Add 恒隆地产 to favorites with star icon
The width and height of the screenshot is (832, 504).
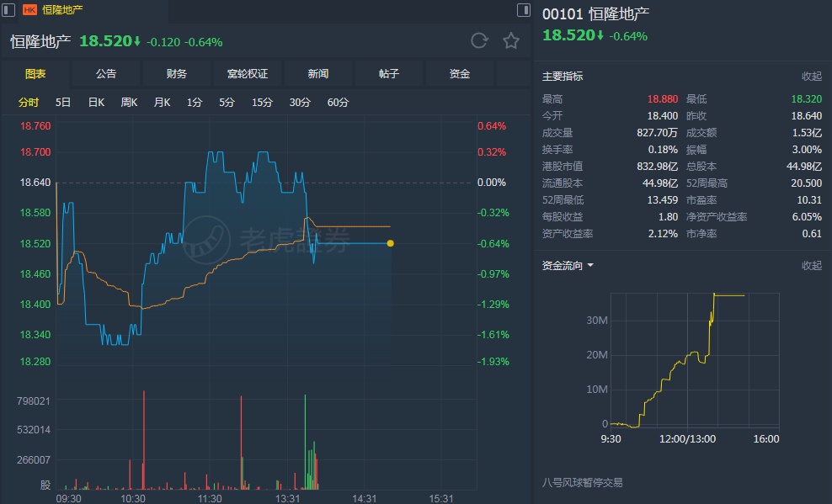click(511, 40)
